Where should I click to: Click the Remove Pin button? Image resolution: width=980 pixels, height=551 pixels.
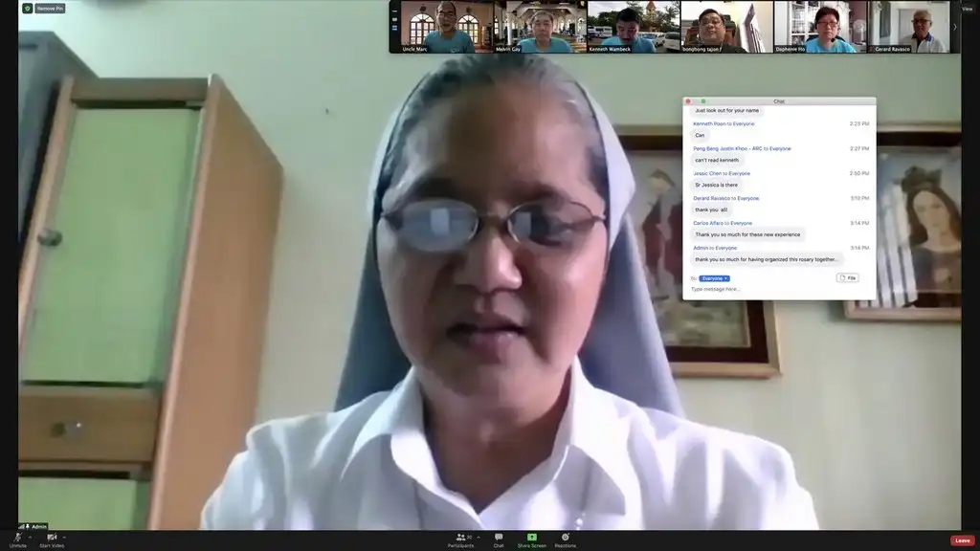(x=50, y=8)
